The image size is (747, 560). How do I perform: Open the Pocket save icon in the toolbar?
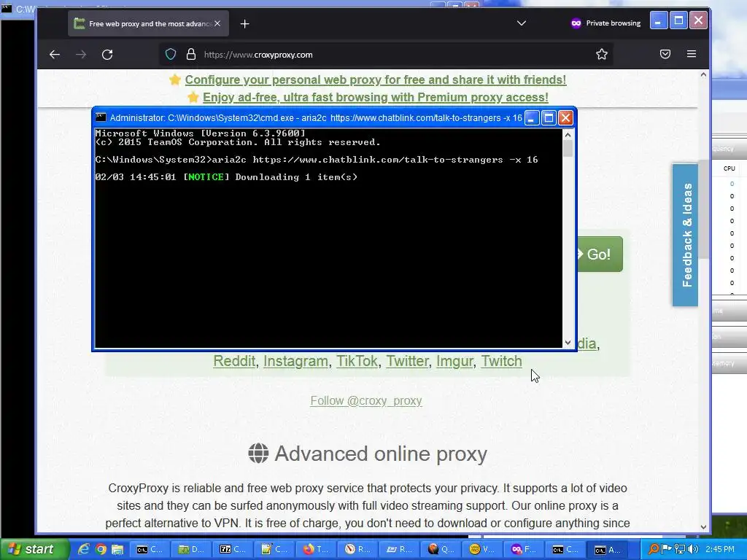click(665, 54)
